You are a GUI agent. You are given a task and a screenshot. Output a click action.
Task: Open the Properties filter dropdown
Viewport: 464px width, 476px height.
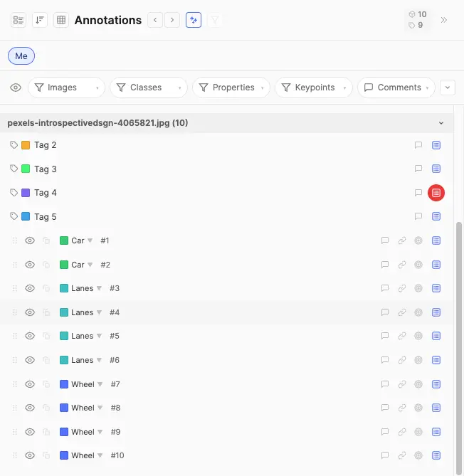231,88
